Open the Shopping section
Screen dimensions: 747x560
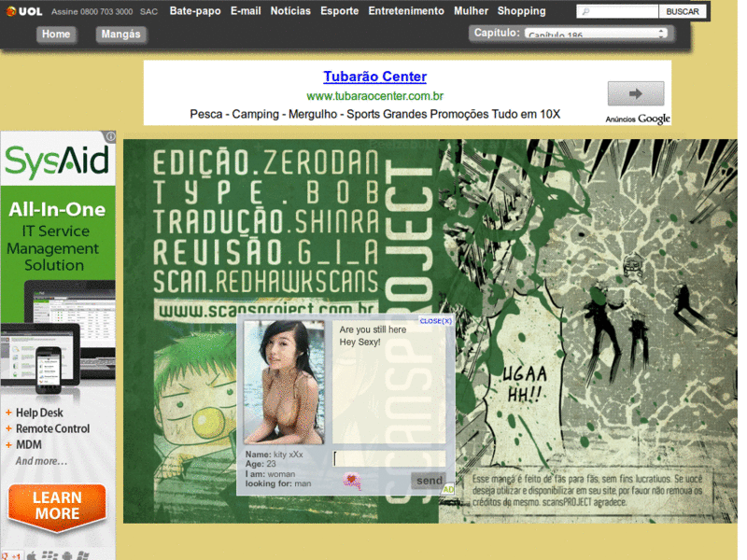pos(521,11)
